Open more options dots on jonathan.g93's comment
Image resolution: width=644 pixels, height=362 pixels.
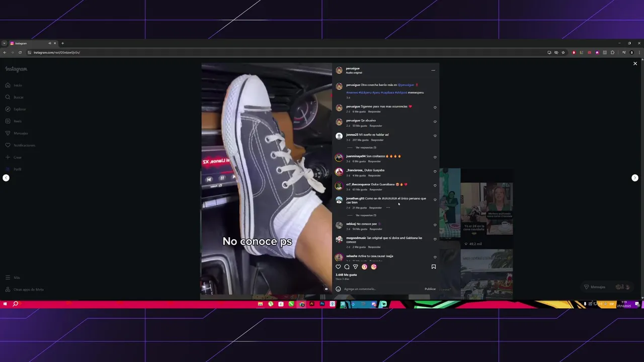(388, 208)
